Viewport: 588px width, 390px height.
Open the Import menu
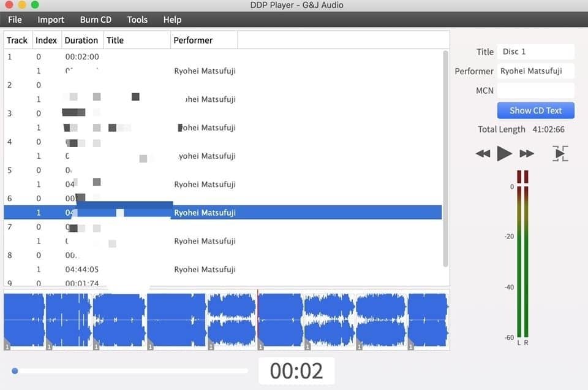click(x=51, y=20)
